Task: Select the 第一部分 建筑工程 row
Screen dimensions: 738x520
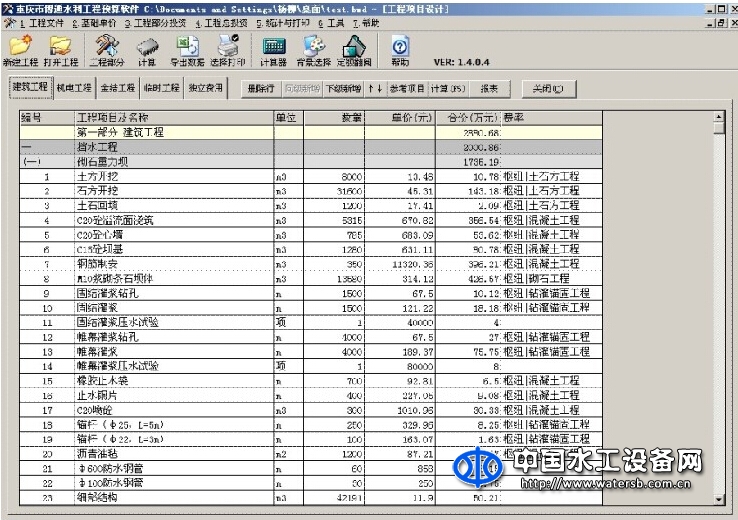Action: coord(311,133)
